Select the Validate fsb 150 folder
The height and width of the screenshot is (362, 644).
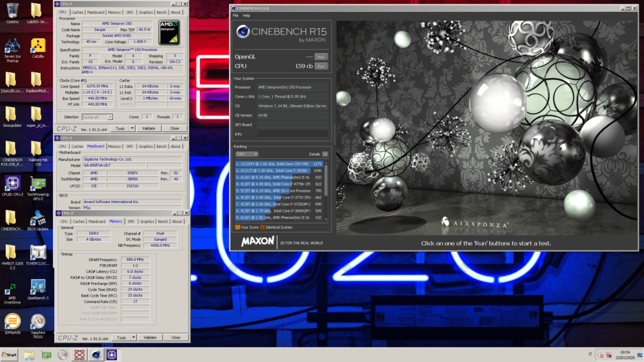(x=38, y=153)
